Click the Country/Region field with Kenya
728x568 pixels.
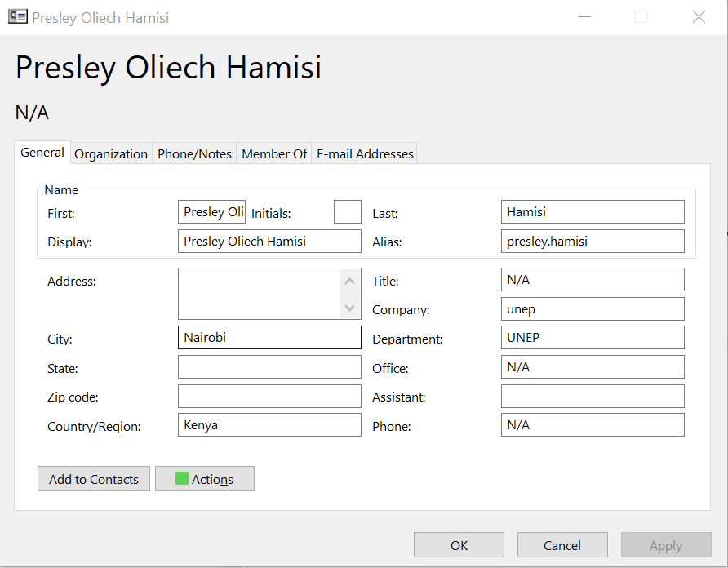click(x=269, y=425)
